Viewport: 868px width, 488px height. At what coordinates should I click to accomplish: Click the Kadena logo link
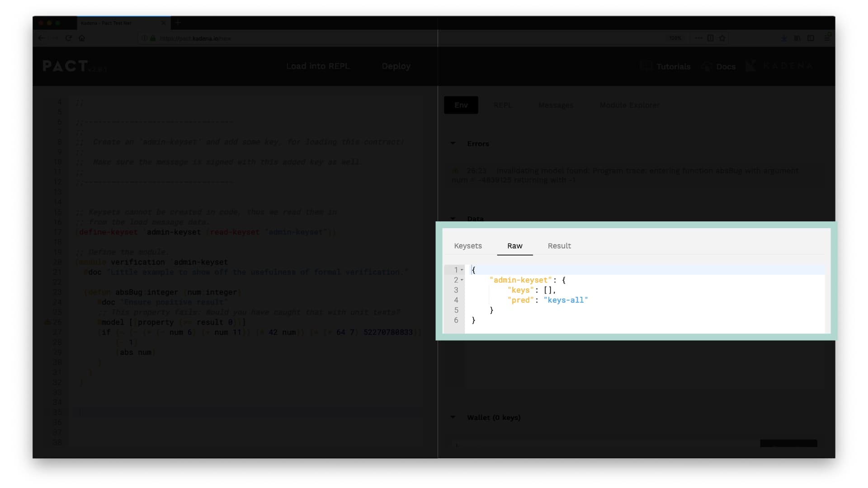click(x=779, y=66)
